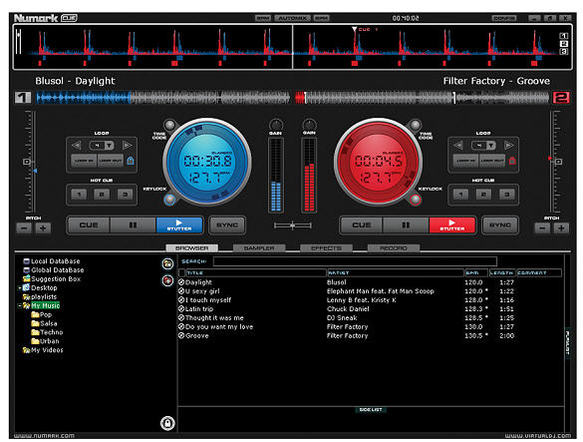Select waveform zoom level 2

click(564, 43)
